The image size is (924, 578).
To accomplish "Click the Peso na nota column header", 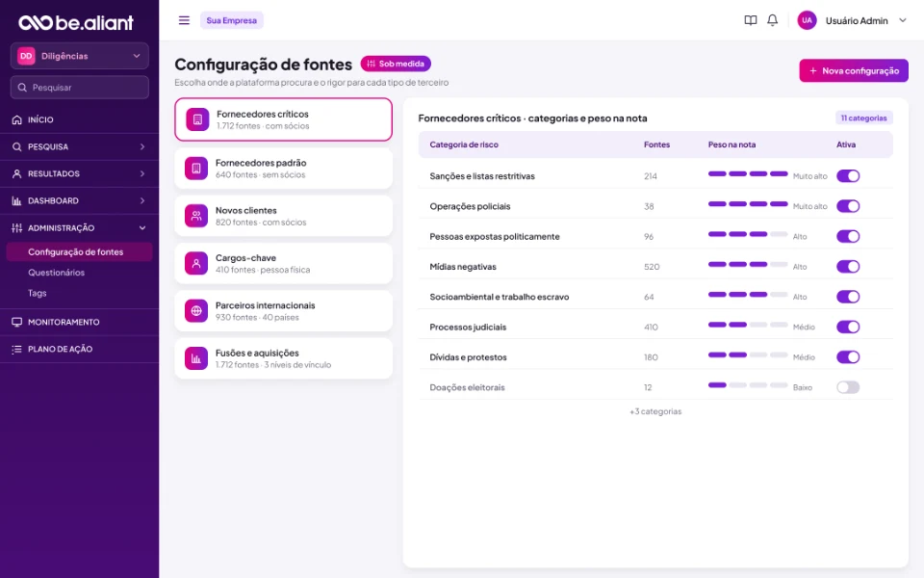I will (x=731, y=144).
